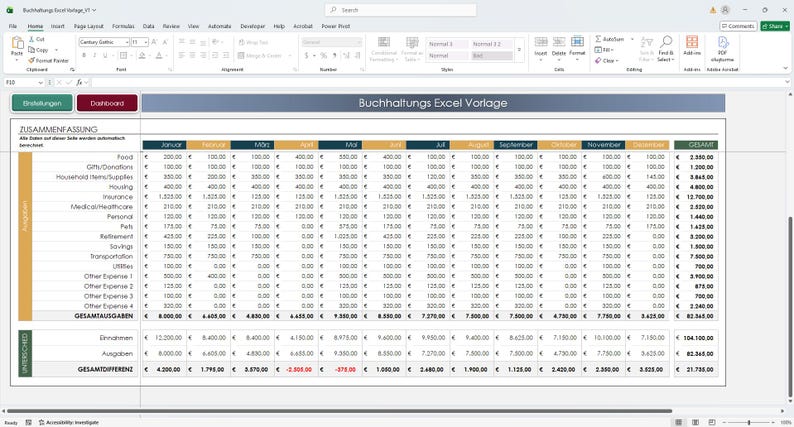Toggle Italic formatting
Screen dimensions: 794x427
click(x=95, y=55)
